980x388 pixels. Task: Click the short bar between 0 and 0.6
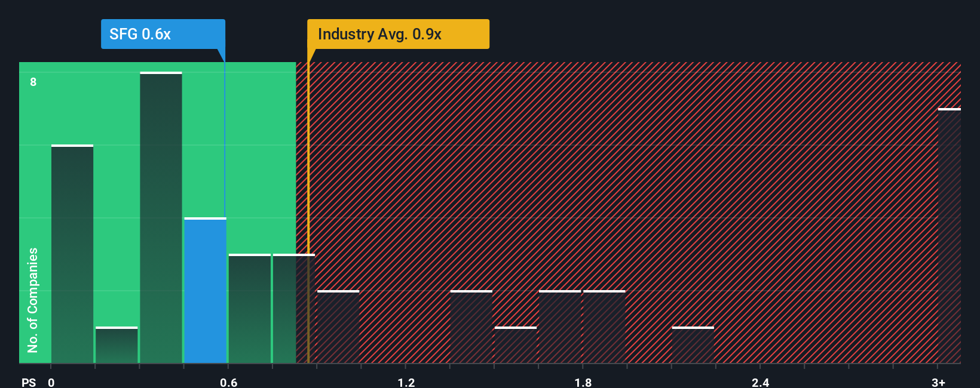click(117, 345)
